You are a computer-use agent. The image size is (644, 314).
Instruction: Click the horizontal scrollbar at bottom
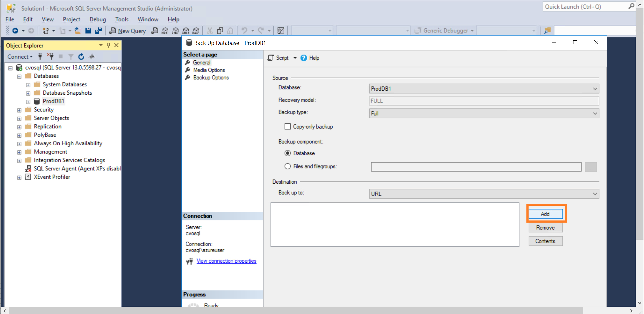coord(294,311)
